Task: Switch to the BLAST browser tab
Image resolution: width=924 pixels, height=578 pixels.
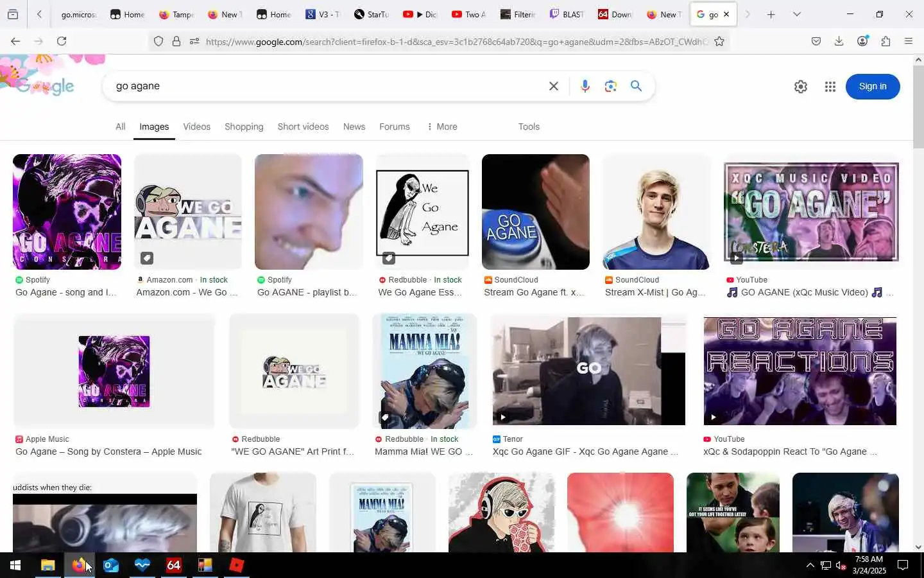Action: point(567,14)
